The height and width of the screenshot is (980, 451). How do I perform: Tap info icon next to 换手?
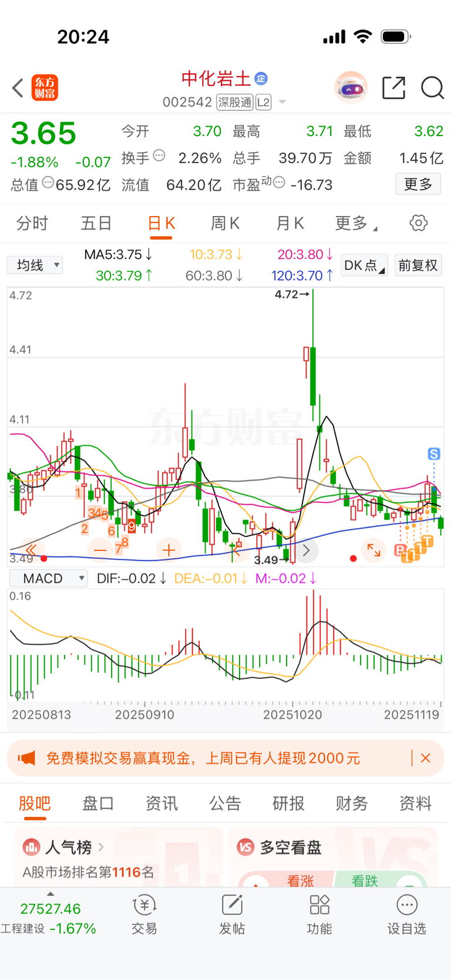159,156
